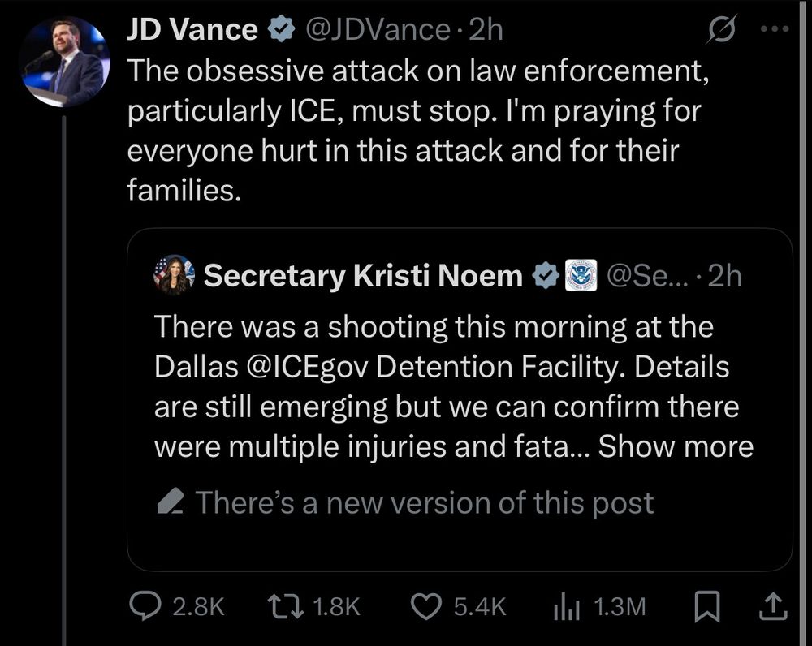Click Kristi Noem's avatar in the quote
Image resolution: width=812 pixels, height=646 pixels.
coord(175,276)
